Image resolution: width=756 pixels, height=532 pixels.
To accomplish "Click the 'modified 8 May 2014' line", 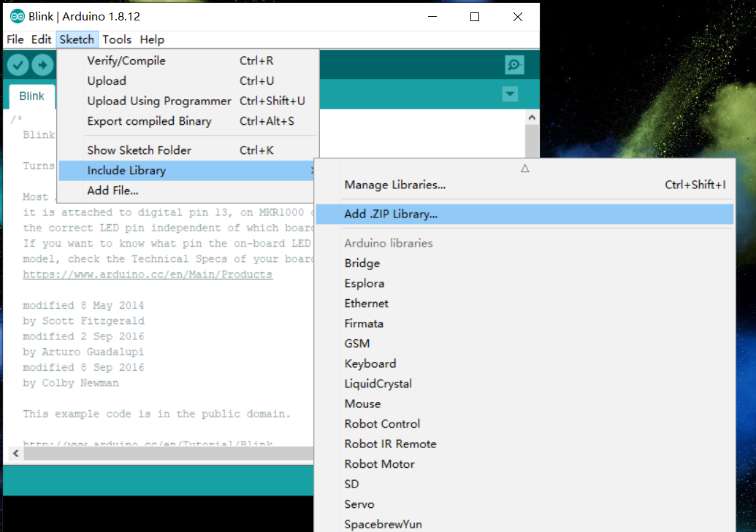I will (x=83, y=306).
